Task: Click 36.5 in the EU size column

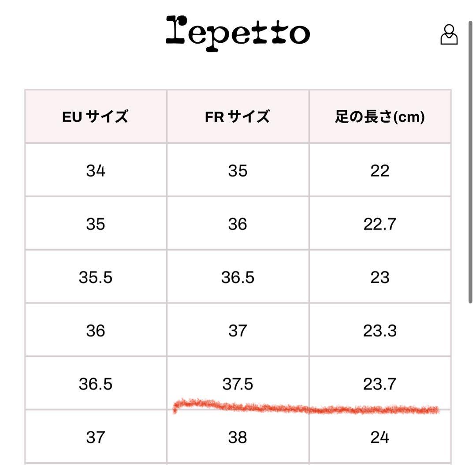Action: pos(96,384)
